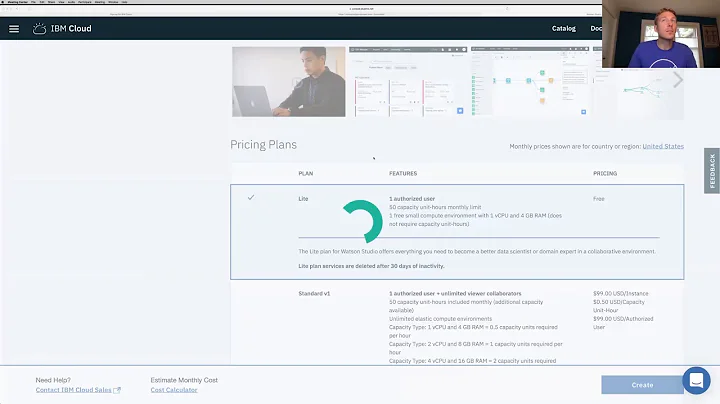Open the Help menu in macOS menu bar
Screen dimensions: 720x404
(x=124, y=2)
